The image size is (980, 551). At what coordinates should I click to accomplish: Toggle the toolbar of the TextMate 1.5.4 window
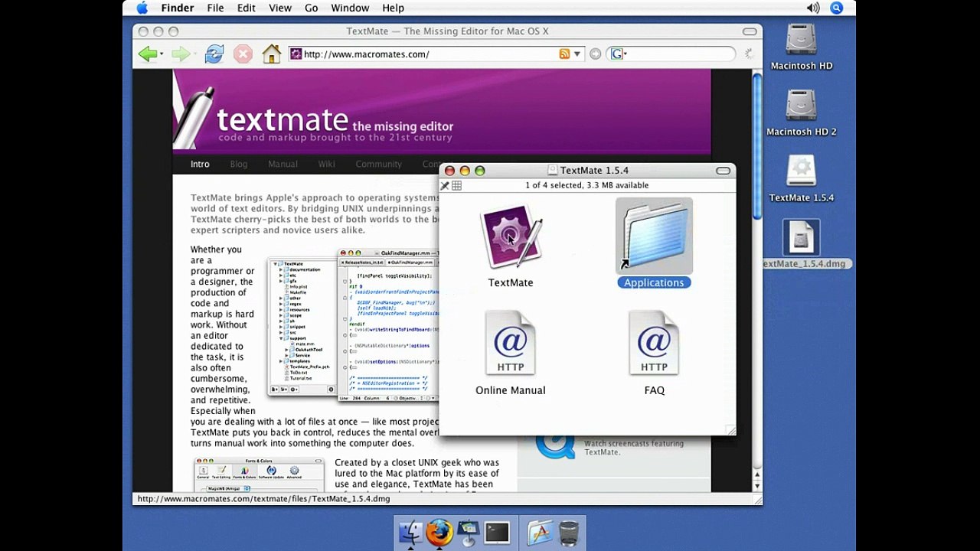tap(723, 171)
